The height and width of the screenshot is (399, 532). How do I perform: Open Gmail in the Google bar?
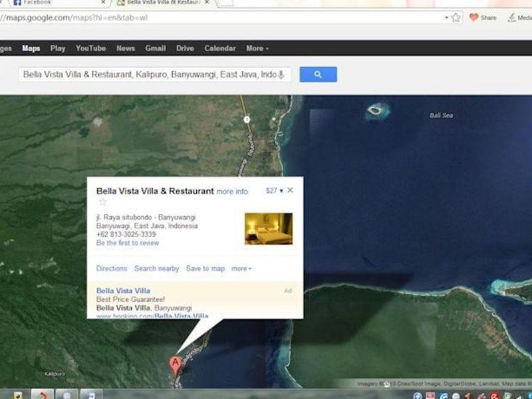point(156,48)
